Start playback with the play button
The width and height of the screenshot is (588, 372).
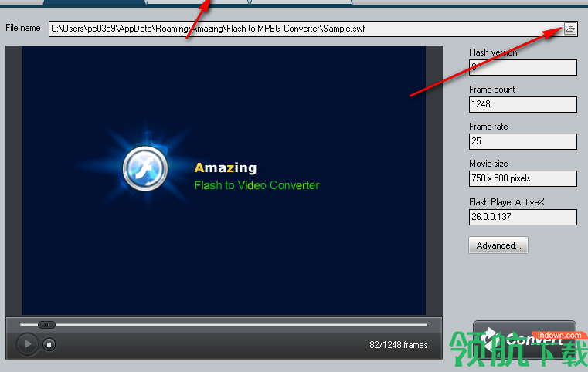coord(27,344)
